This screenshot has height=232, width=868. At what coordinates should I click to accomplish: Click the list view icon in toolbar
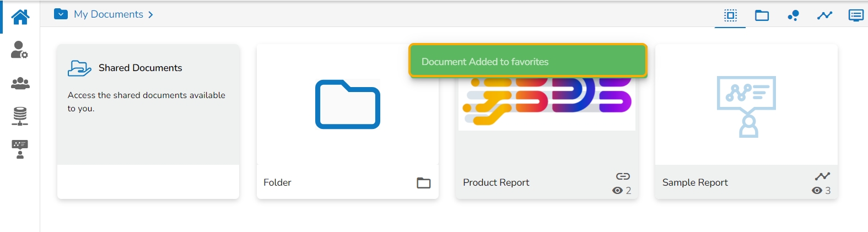pos(856,15)
